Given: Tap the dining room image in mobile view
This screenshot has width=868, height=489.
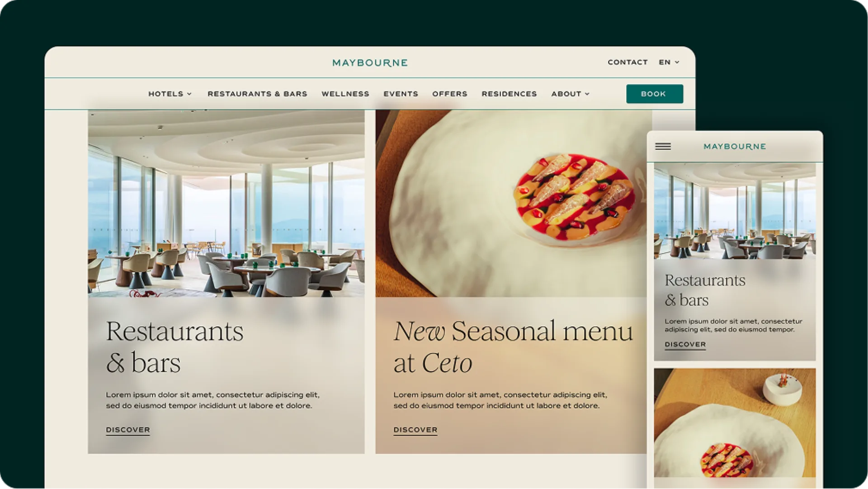Looking at the screenshot, I should coord(735,211).
